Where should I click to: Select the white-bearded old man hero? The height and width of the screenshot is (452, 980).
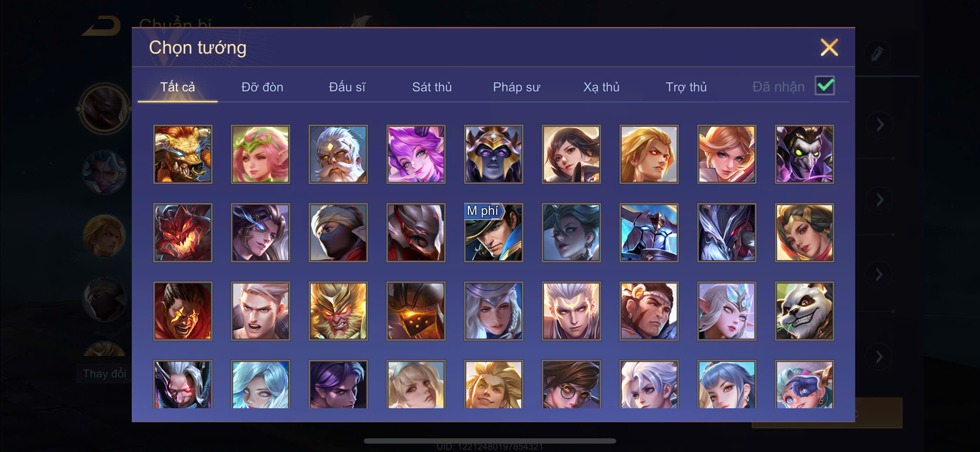pos(338,154)
